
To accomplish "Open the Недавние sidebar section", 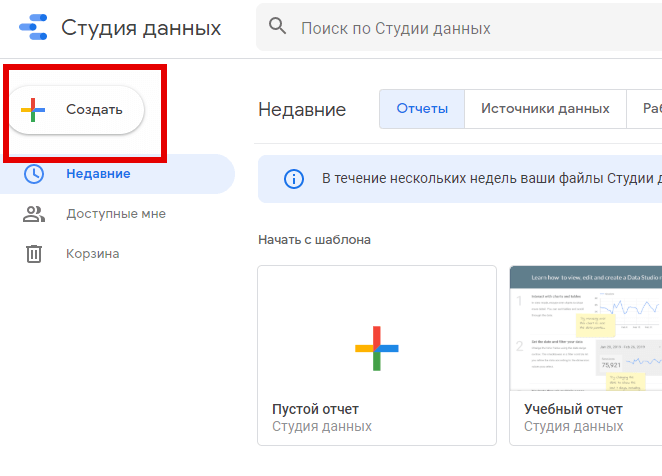I will pos(98,174).
